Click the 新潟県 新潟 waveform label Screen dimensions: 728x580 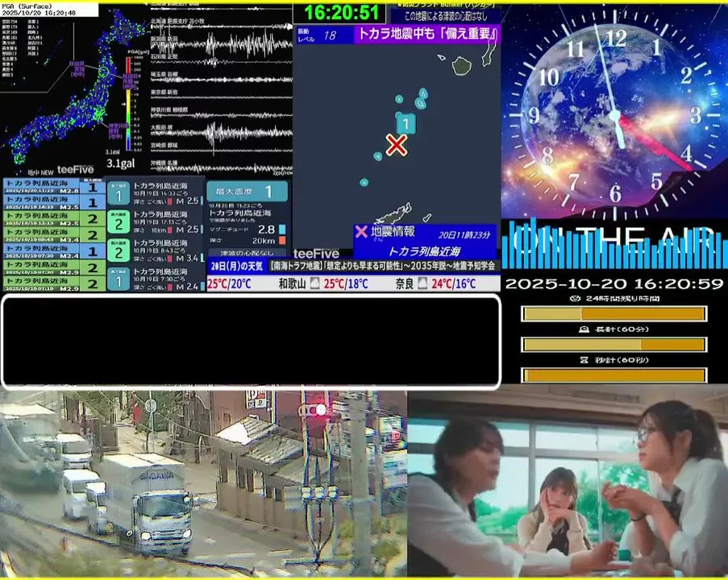coord(164,39)
